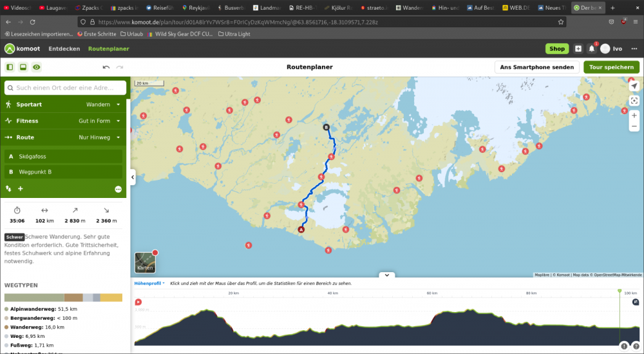
Task: Toggle map highlights visibility with the eye icon
Action: [37, 67]
